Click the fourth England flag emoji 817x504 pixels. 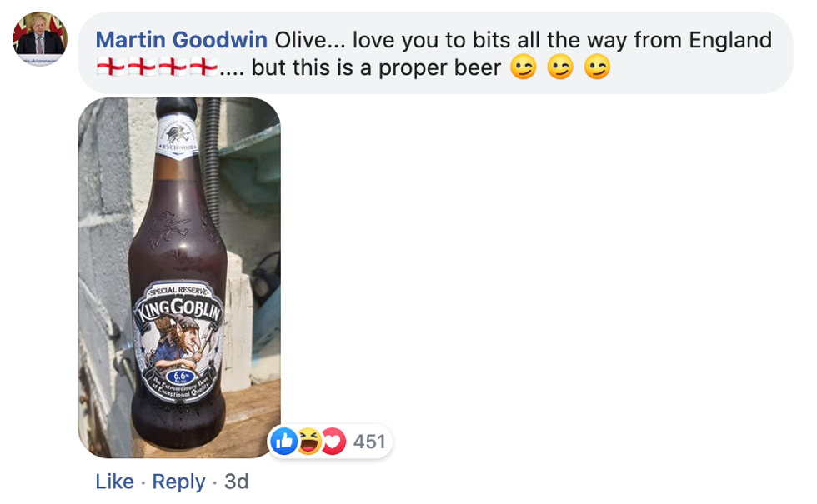203,67
